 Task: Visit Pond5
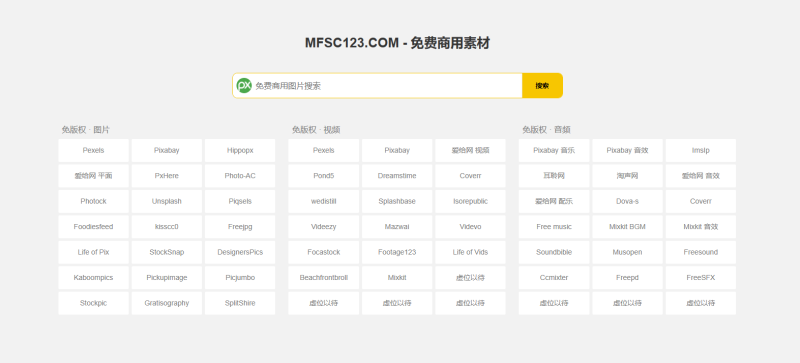coord(323,176)
